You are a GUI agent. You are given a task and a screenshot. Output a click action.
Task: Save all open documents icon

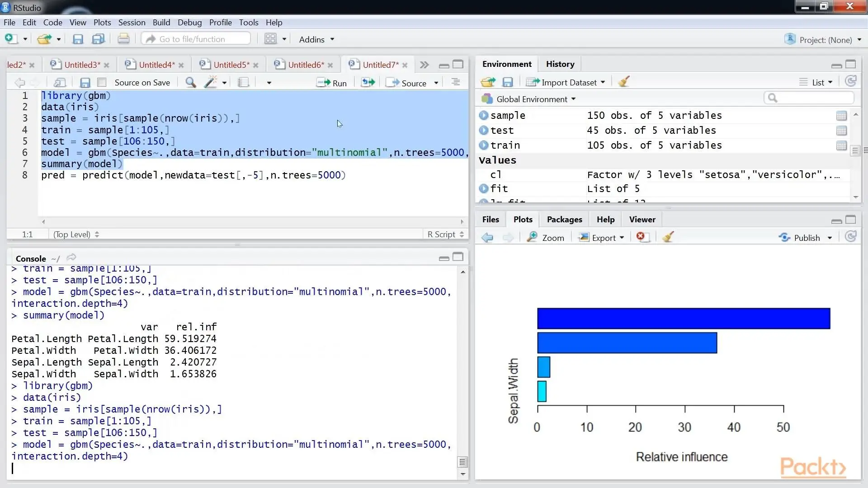(x=98, y=39)
